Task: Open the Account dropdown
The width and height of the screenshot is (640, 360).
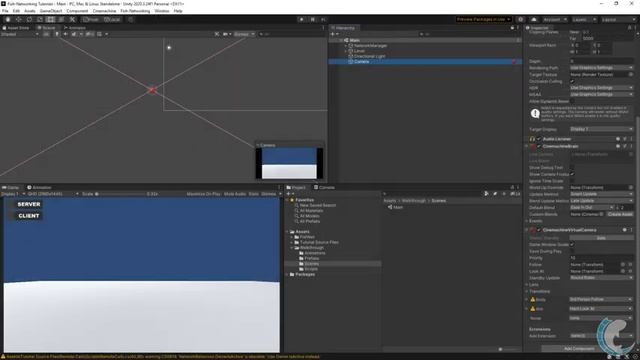Action: coord(555,19)
